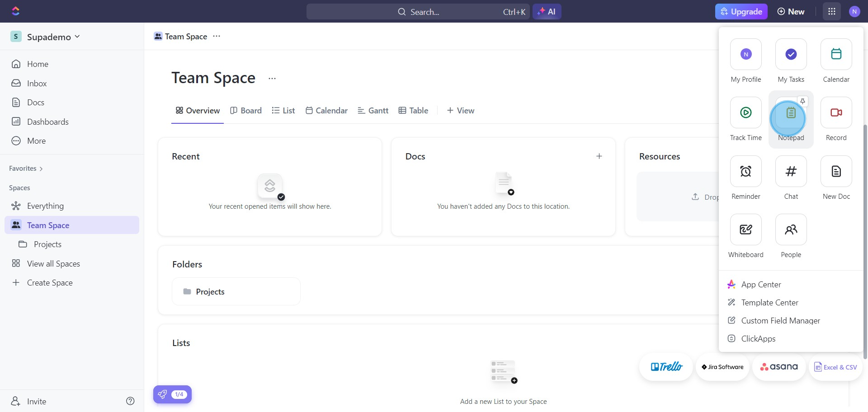Expand the Favorites section
This screenshot has height=412, width=868.
coord(26,169)
